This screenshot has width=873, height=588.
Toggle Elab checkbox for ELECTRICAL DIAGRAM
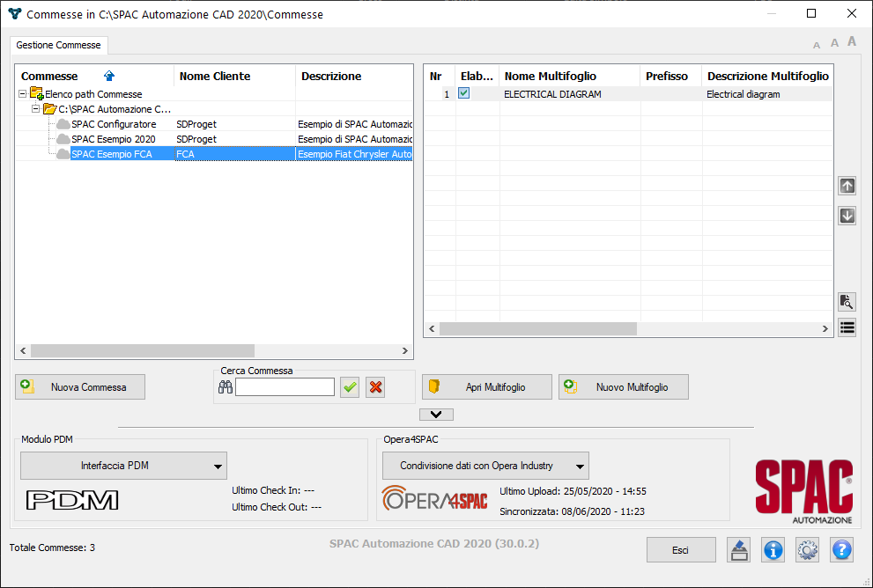tap(463, 93)
